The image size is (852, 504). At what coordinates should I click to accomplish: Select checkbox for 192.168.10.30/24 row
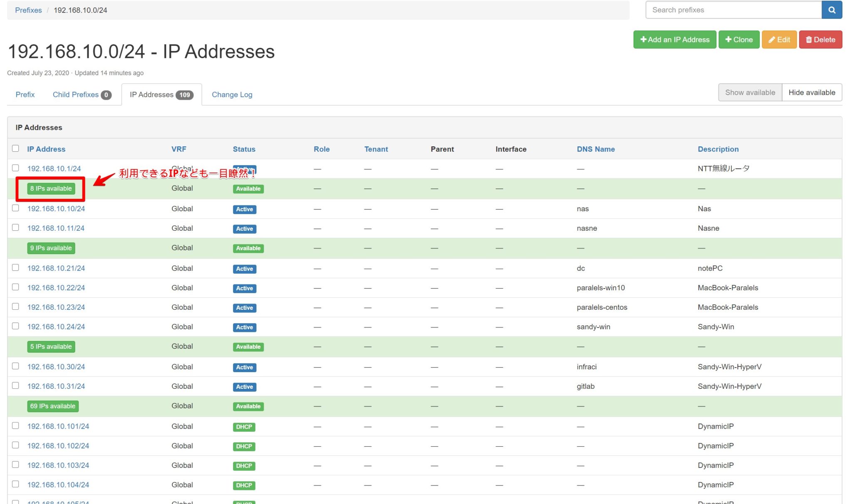[x=15, y=366]
